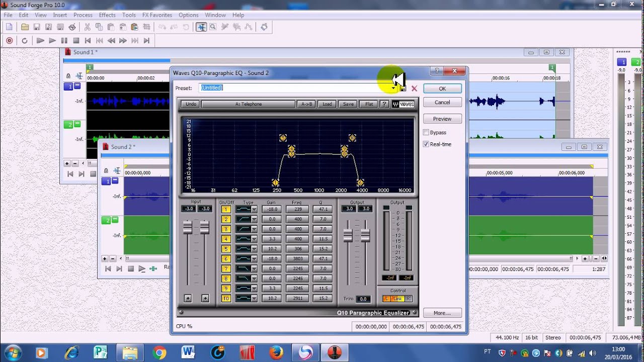Select the Magnify tool in the toolbar
The height and width of the screenshot is (362, 644).
[213, 27]
